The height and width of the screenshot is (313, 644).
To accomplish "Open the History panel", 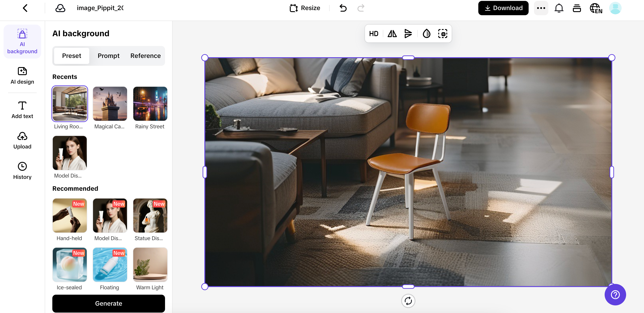I will pos(22,171).
